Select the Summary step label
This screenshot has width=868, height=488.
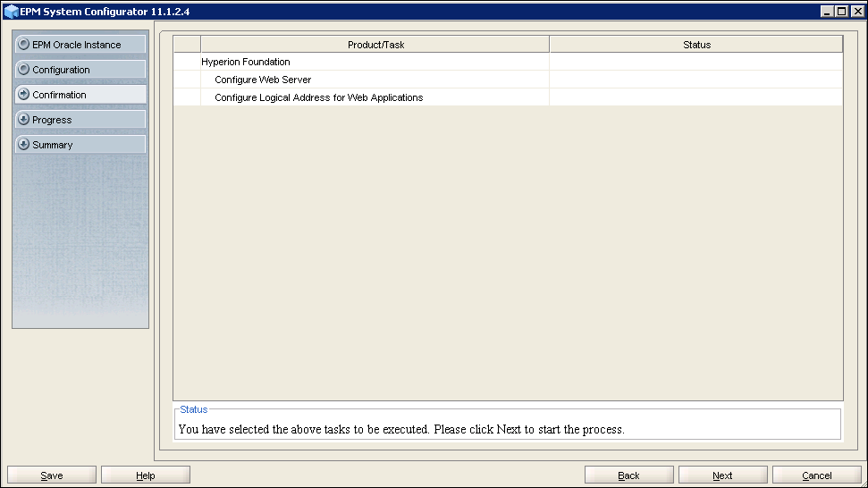[x=53, y=145]
